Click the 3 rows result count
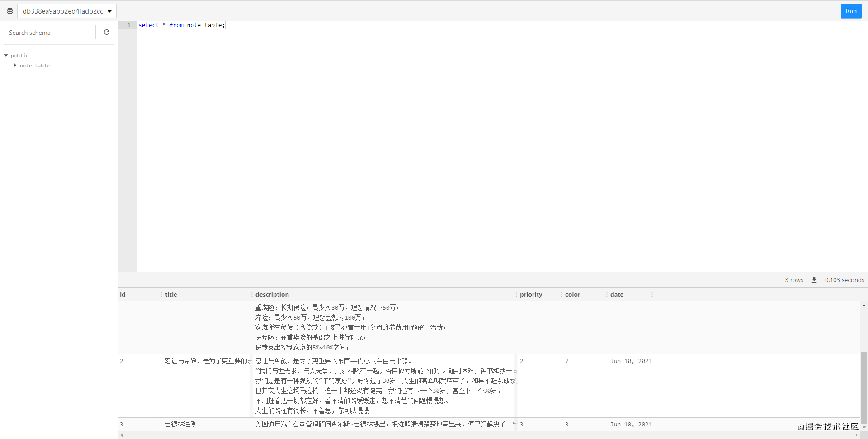Viewport: 868px width, 439px height. point(794,280)
